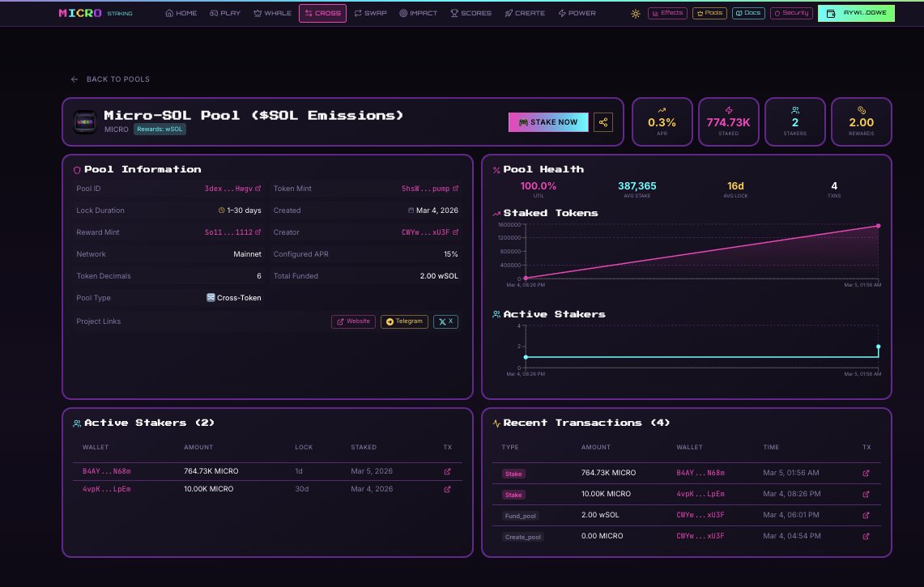The width and height of the screenshot is (924, 587).
Task: Click the Fund_pool type tag
Action: (x=521, y=516)
